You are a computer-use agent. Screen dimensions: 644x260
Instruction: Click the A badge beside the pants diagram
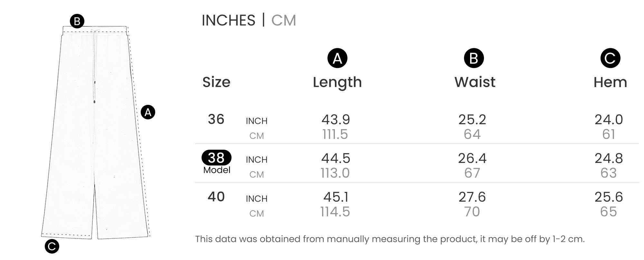(x=148, y=112)
